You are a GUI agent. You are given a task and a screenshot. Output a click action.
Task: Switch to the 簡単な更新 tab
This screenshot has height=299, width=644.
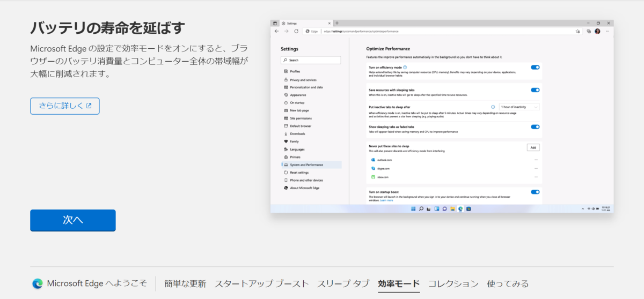[x=185, y=283]
